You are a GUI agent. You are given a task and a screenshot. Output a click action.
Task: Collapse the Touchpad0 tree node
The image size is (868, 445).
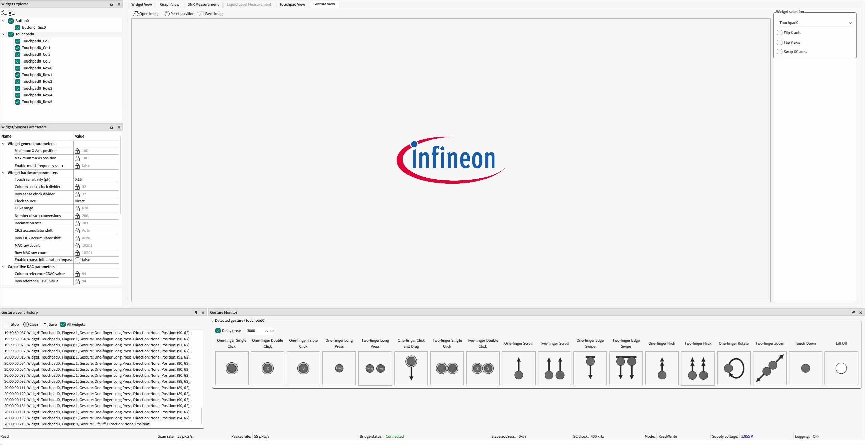click(4, 34)
